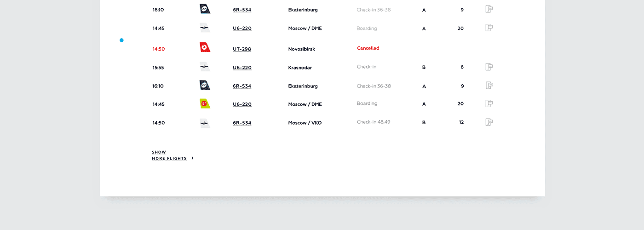This screenshot has width=644, height=230.
Task: Open the 6R-534 link for Moscow / VKO
Action: point(242,123)
